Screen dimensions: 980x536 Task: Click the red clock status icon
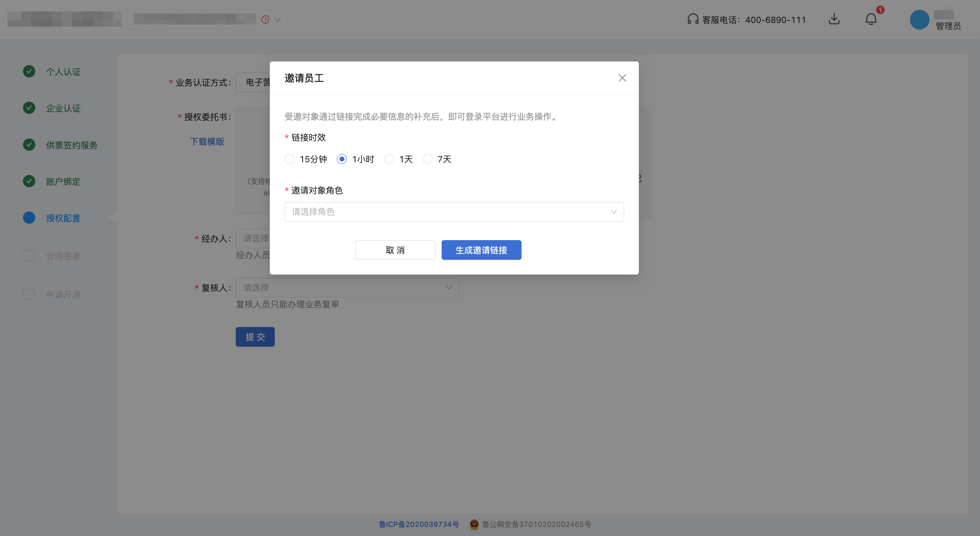[265, 20]
